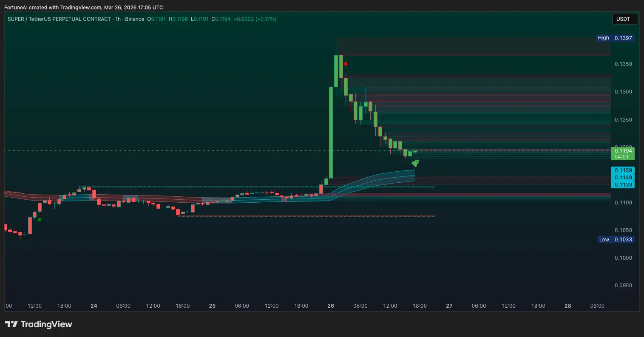Click the change value +0.0002 (+0.17%)

pyautogui.click(x=255, y=19)
